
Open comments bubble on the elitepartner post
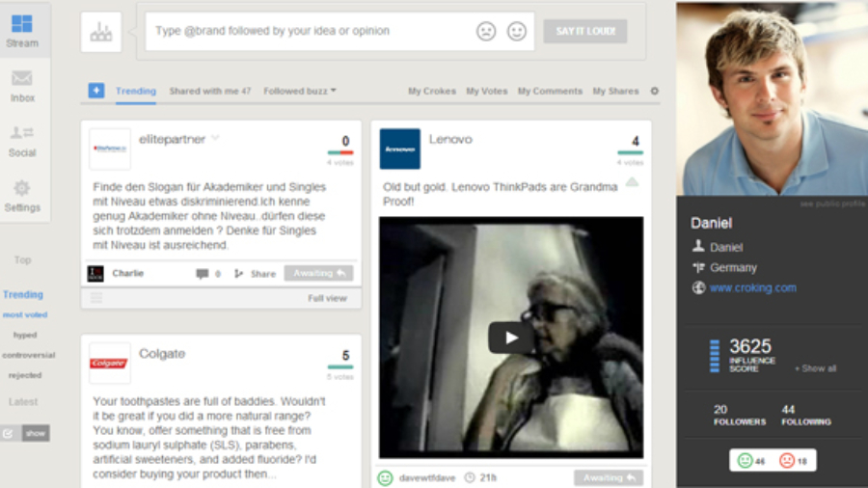click(203, 273)
